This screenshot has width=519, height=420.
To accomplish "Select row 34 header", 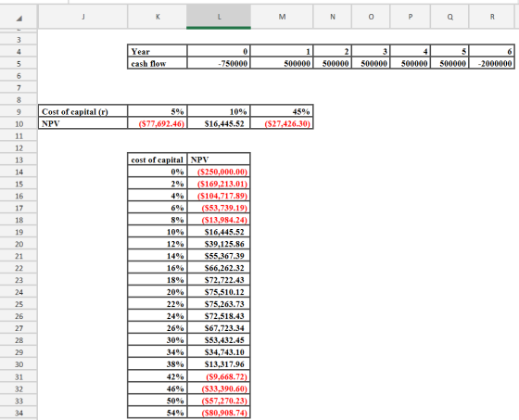I will pyautogui.click(x=19, y=413).
